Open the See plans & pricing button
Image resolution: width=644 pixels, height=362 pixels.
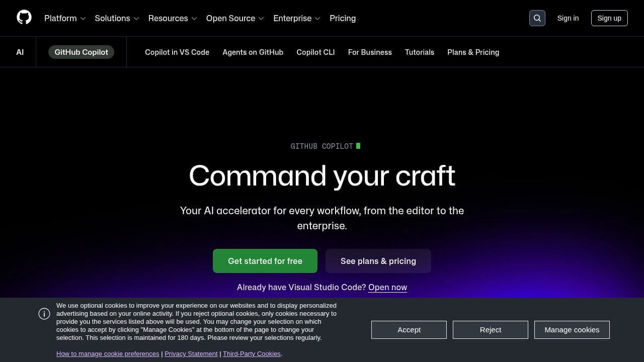tap(378, 260)
